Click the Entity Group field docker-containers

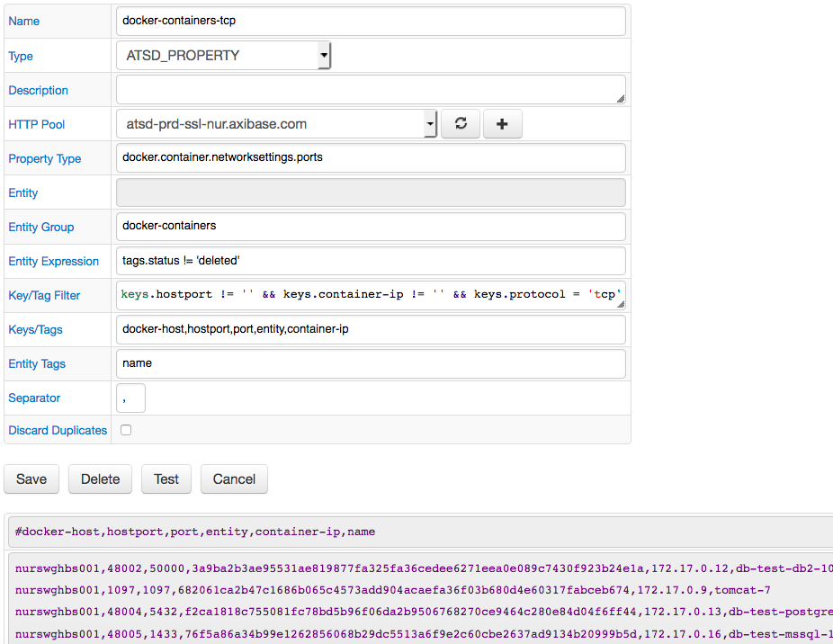371,227
